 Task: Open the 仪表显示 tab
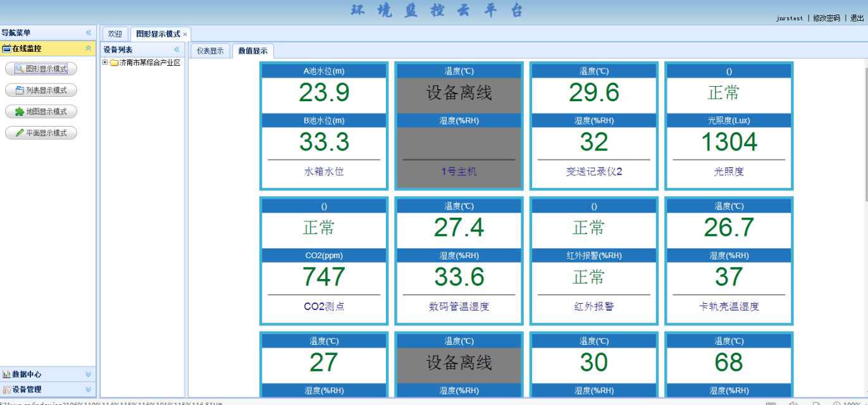(209, 50)
